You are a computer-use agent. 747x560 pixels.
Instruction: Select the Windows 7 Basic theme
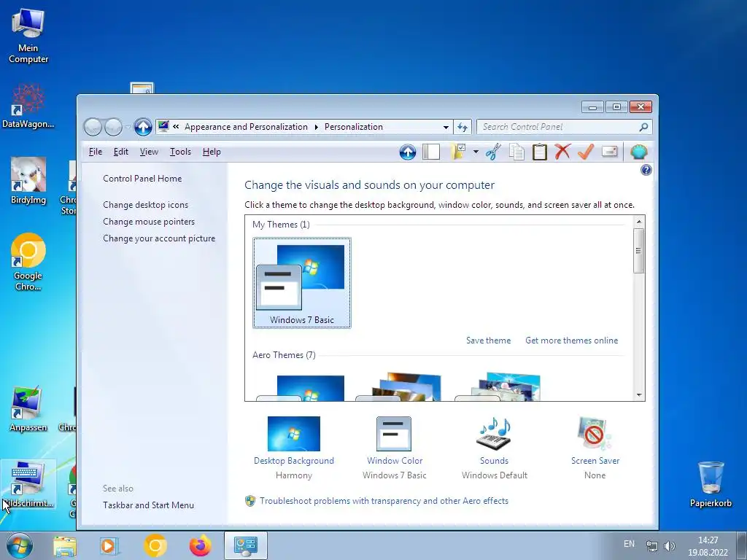pos(302,283)
